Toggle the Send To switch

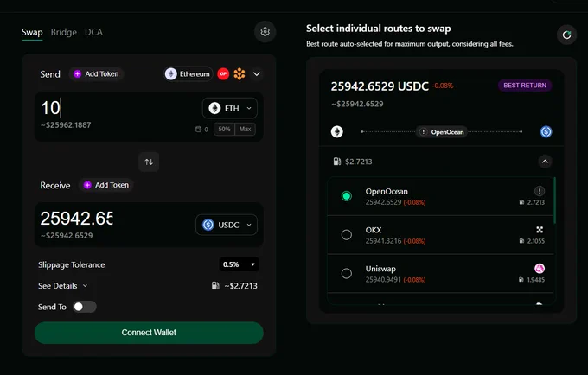pos(85,307)
